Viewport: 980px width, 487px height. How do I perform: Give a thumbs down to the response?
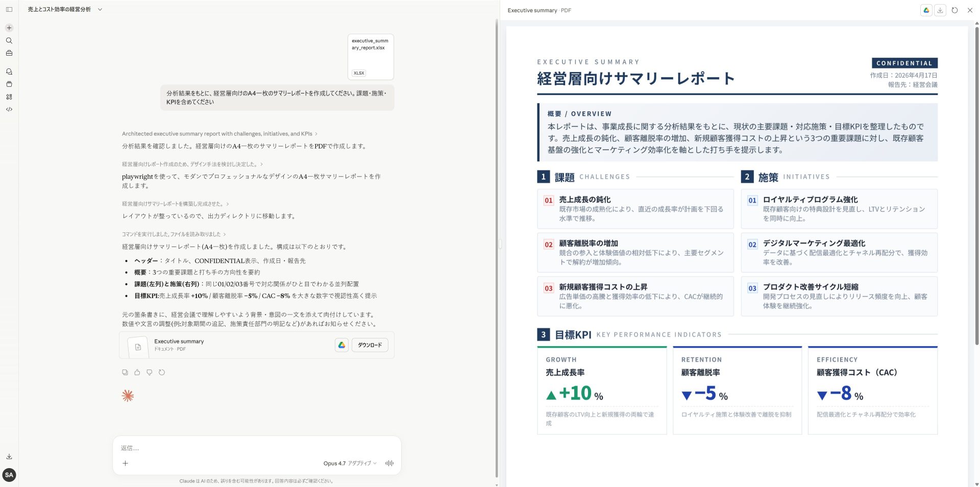(x=150, y=372)
